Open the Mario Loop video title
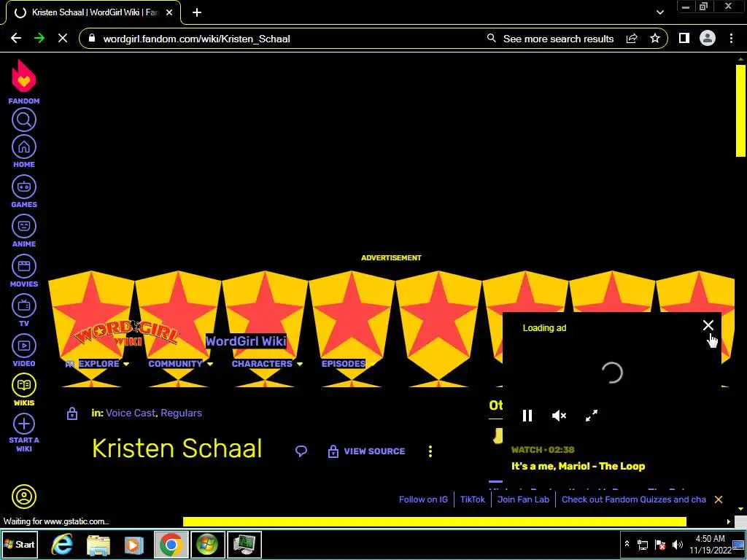Viewport: 747px width, 560px height. (x=578, y=466)
